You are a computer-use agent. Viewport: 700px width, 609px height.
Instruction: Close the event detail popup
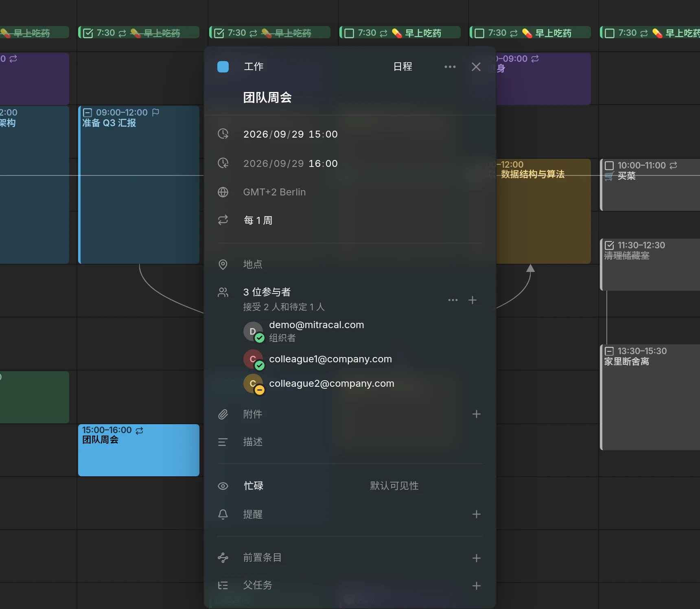(476, 67)
